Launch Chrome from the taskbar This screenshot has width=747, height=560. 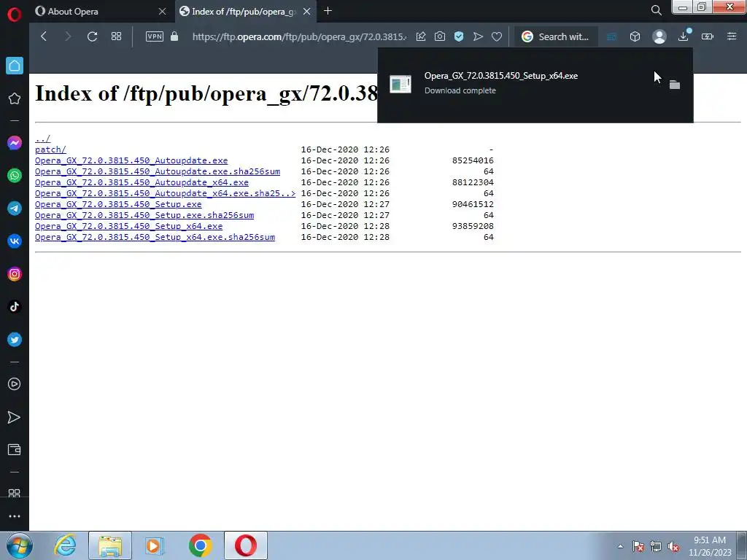201,545
